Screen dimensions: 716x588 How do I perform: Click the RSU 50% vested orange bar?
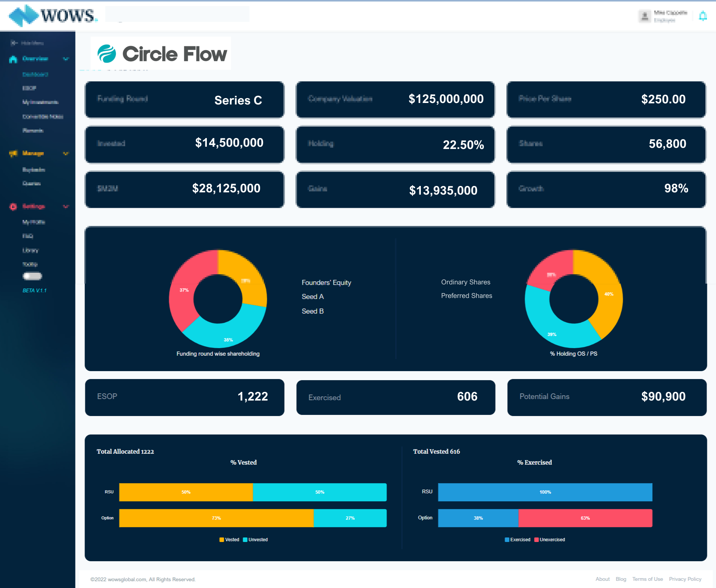186,492
